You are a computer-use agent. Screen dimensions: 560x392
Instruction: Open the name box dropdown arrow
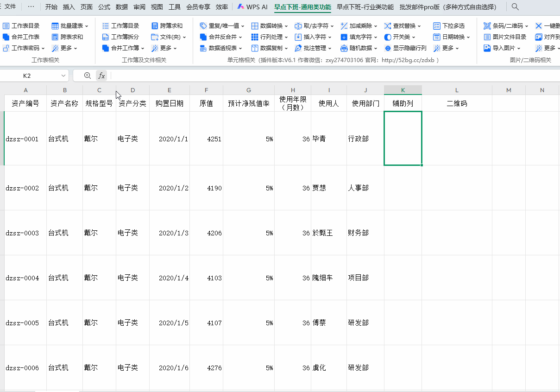[x=63, y=76]
